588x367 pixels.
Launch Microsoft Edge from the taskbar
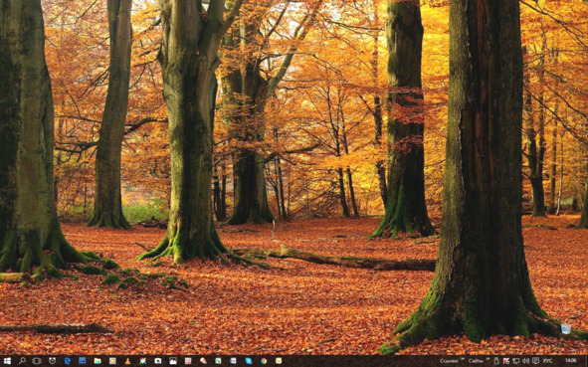tap(67, 361)
